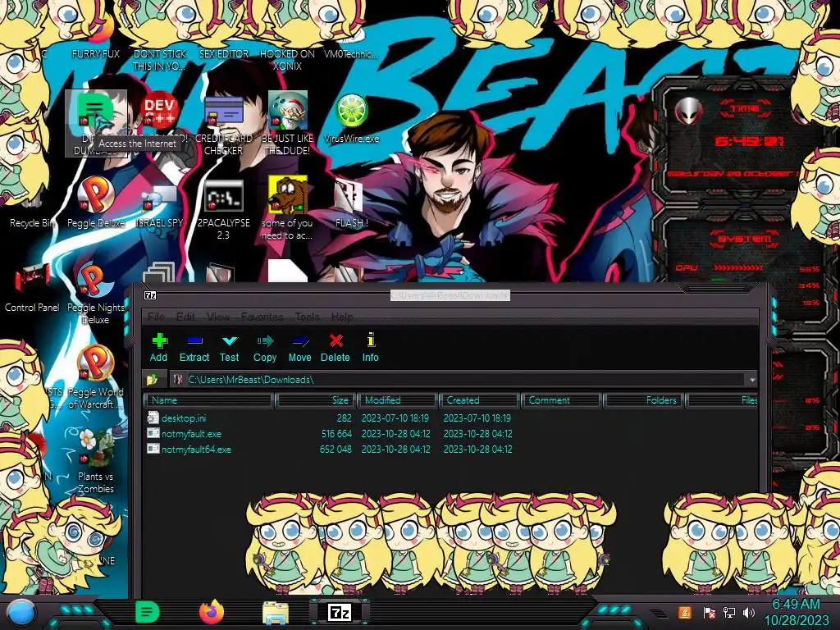Click the 7z window title icon
This screenshot has height=630, width=840.
click(151, 295)
